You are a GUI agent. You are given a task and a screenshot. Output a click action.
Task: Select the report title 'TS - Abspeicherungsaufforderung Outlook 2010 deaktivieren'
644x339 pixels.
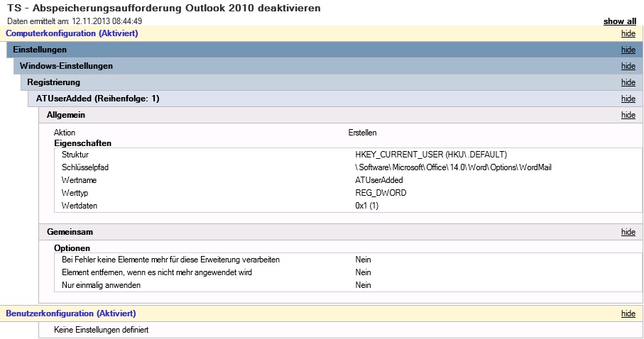(x=164, y=9)
